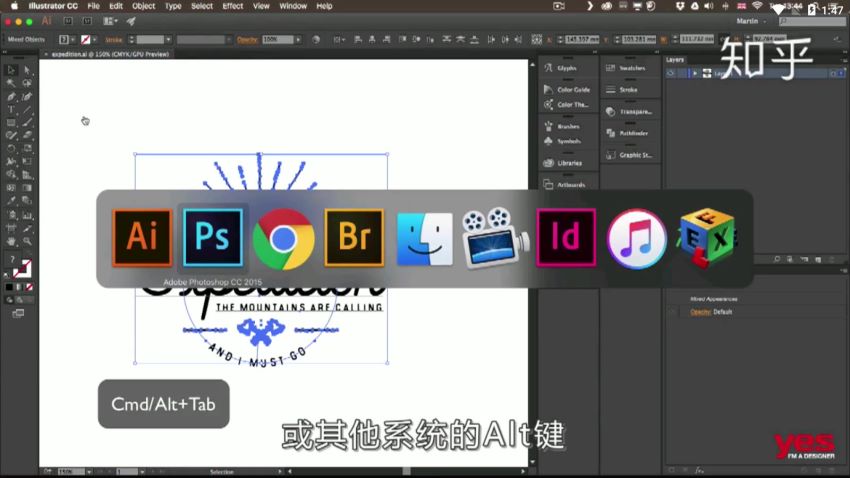Switch to Adobe Illustrator in app switcher
The image size is (850, 478).
pos(142,237)
